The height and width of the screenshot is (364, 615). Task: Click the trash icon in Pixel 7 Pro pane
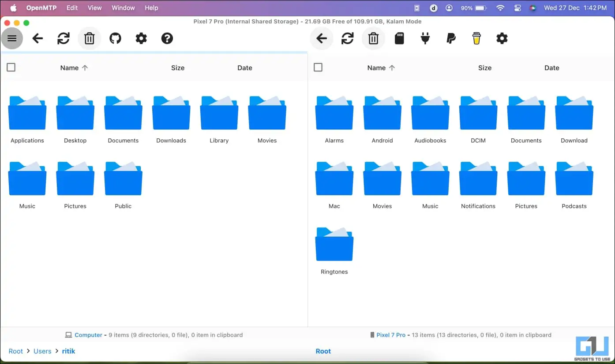tap(373, 38)
